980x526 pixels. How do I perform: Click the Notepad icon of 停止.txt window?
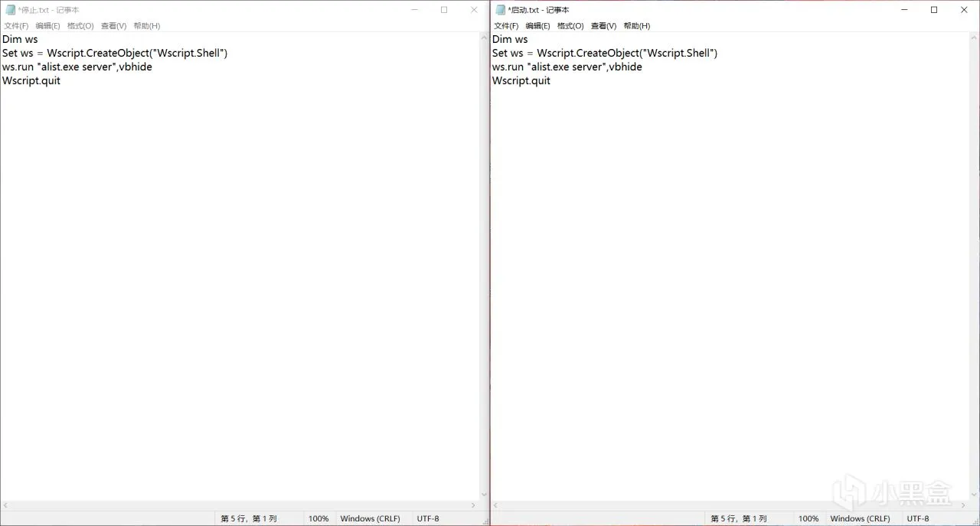click(x=11, y=10)
